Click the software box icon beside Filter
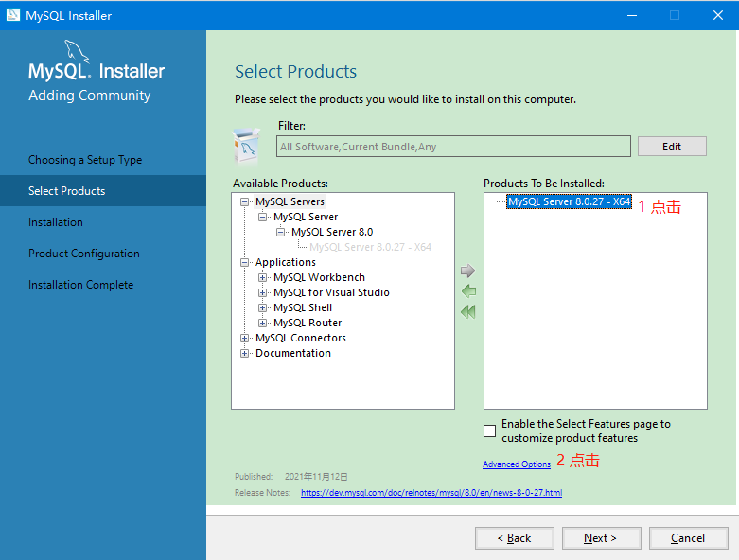The image size is (739, 560). tap(246, 146)
